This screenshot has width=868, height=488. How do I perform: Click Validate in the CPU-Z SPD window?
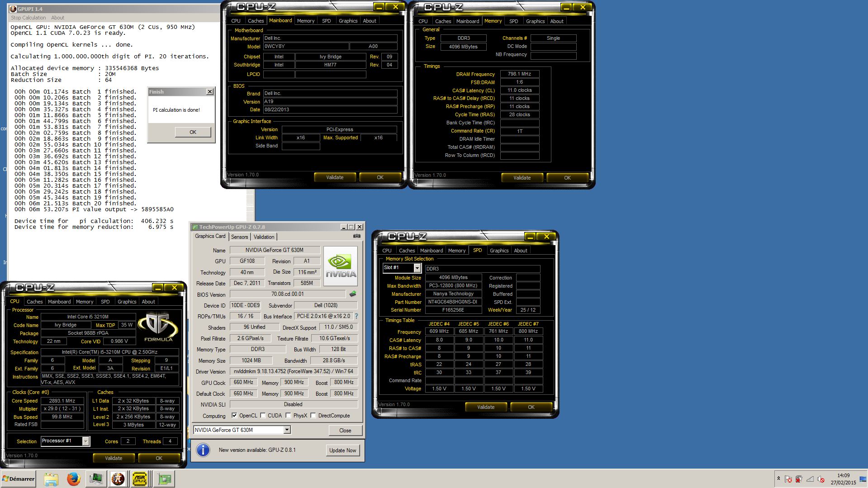486,407
